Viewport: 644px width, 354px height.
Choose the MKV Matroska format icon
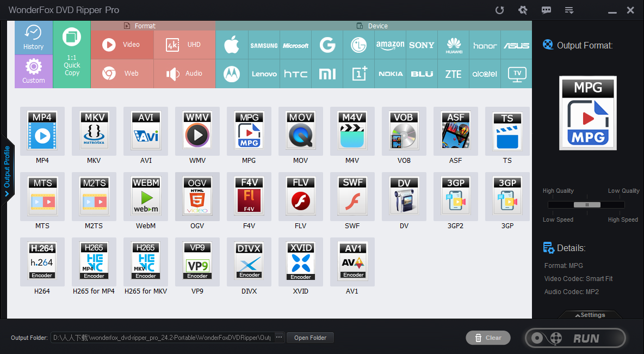(94, 131)
